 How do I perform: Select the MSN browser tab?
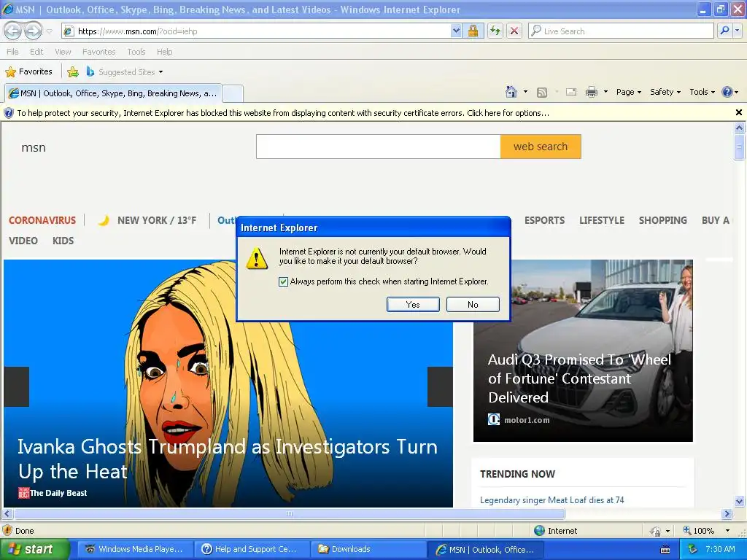click(x=113, y=93)
